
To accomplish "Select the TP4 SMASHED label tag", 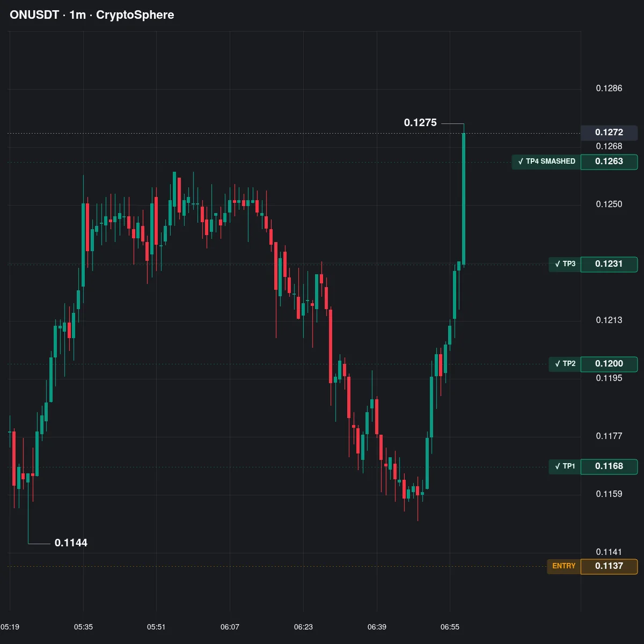I will (546, 162).
